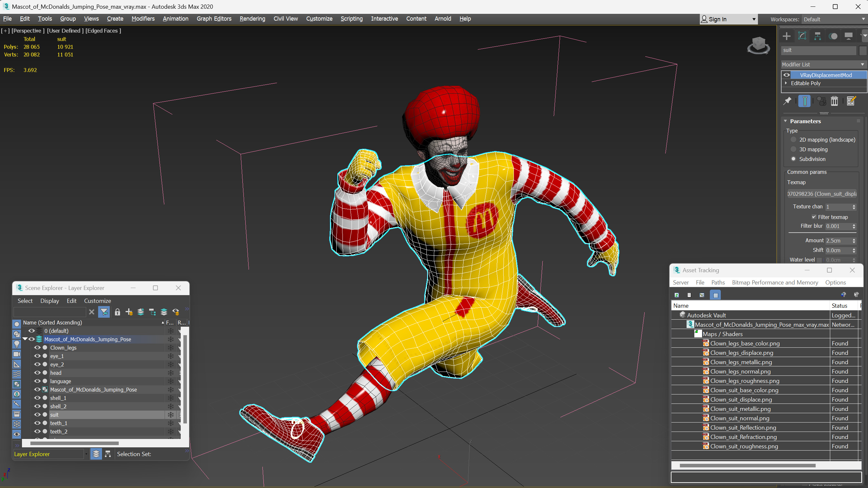Open the Modify command panel tab
This screenshot has height=488, width=868.
click(x=802, y=36)
